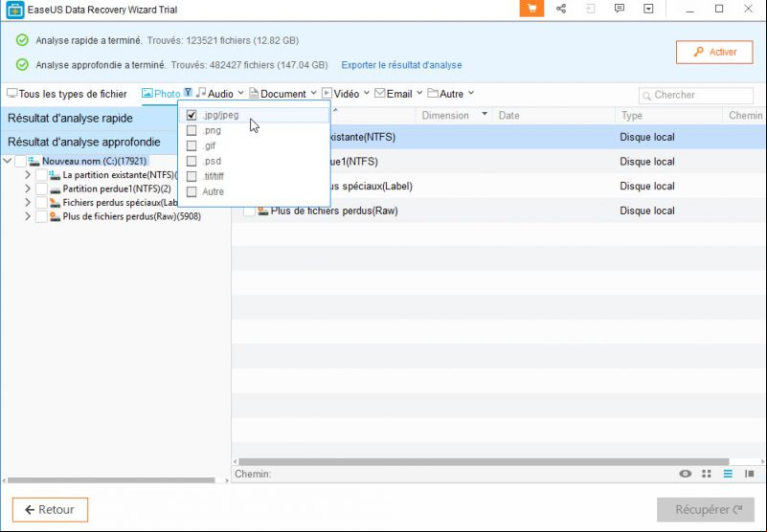Click the search magnifier icon
767x532 pixels.
pos(646,96)
